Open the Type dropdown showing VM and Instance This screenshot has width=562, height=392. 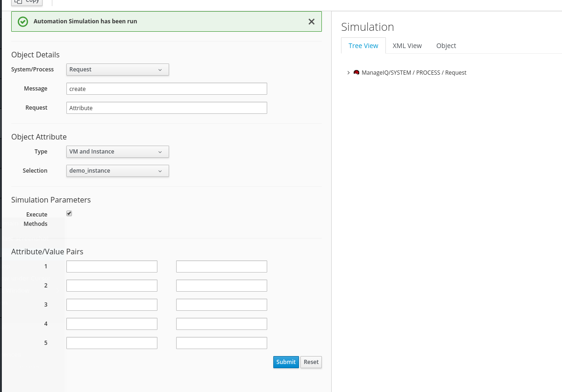coord(117,152)
